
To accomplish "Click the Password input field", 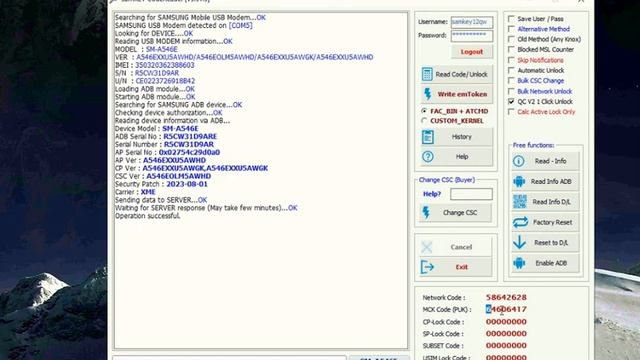I will click(472, 36).
